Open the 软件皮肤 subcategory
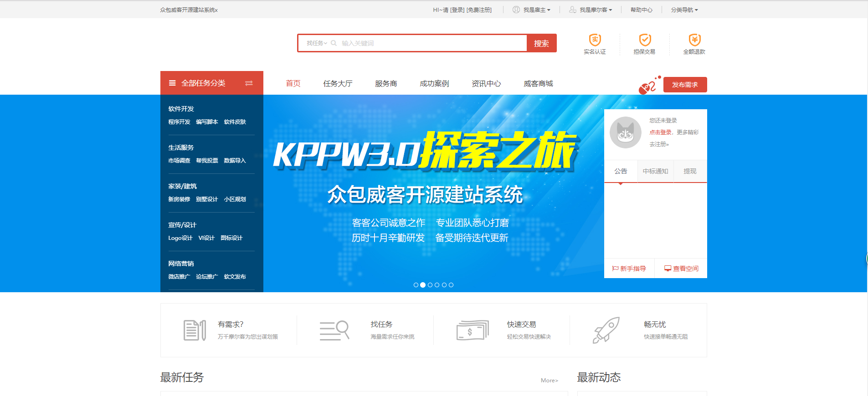868x396 pixels. (235, 122)
